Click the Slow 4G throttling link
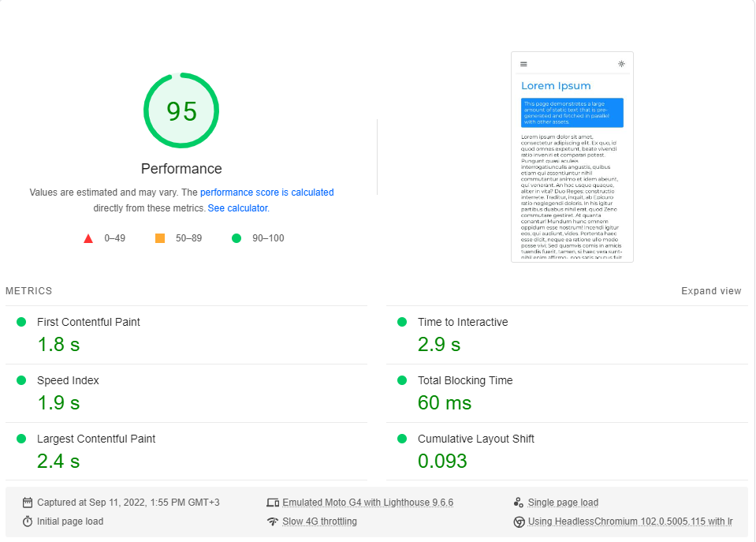This screenshot has width=756, height=542. point(319,521)
